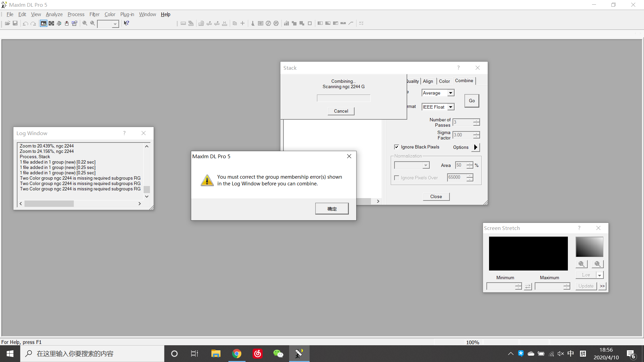Click the Ignore Pixels Over 65000 field

[x=457, y=177]
